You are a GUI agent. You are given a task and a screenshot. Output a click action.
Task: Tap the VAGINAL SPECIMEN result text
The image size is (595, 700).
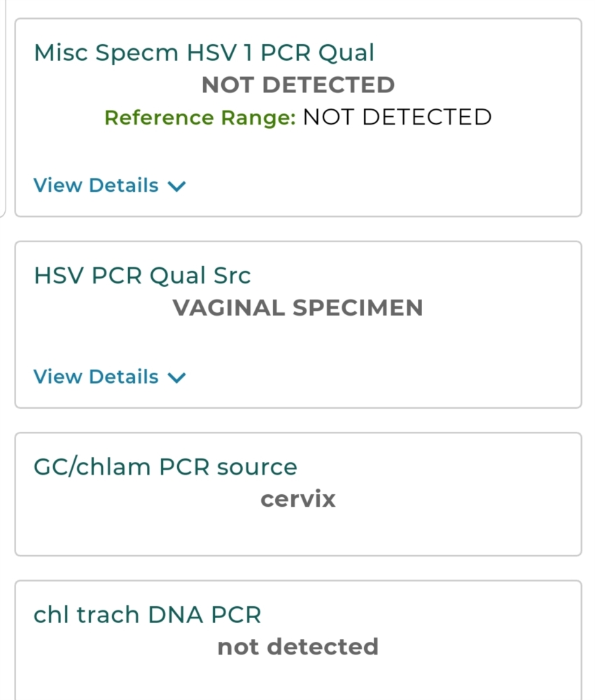(298, 307)
